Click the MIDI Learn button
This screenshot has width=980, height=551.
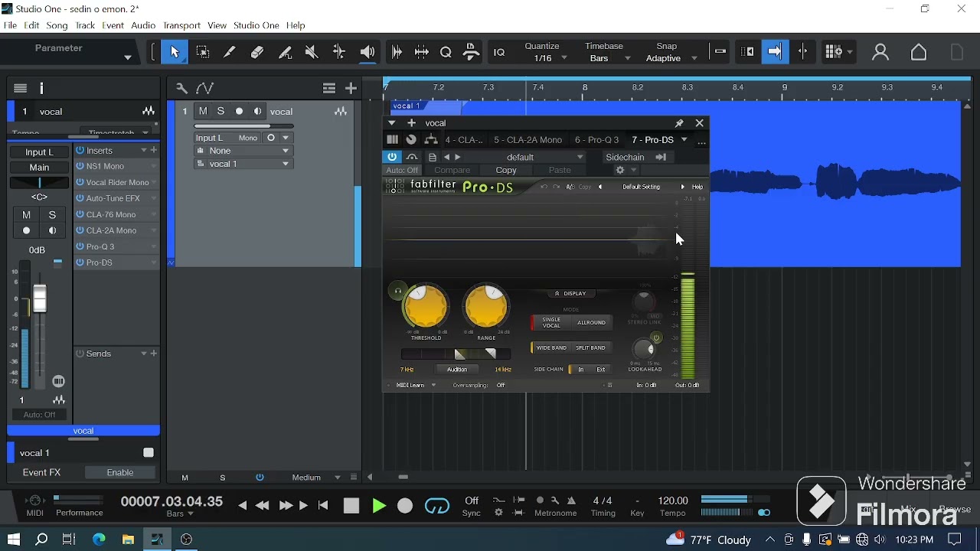coord(411,386)
